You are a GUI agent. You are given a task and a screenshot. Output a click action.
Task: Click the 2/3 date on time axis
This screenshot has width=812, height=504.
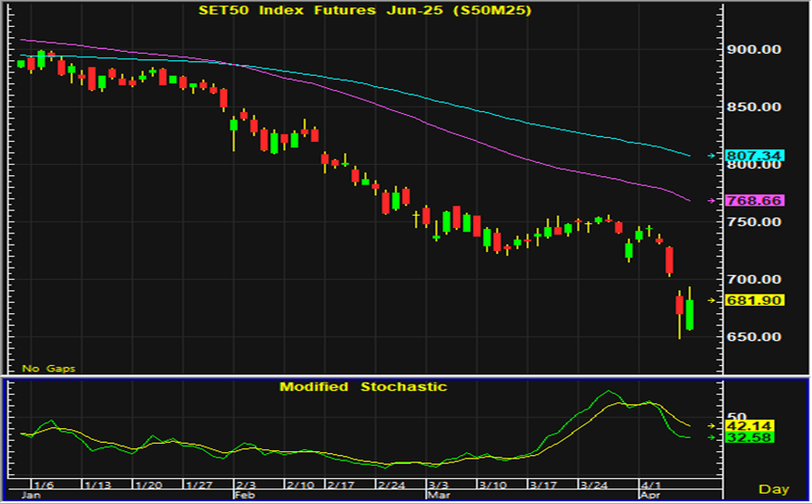[x=246, y=485]
